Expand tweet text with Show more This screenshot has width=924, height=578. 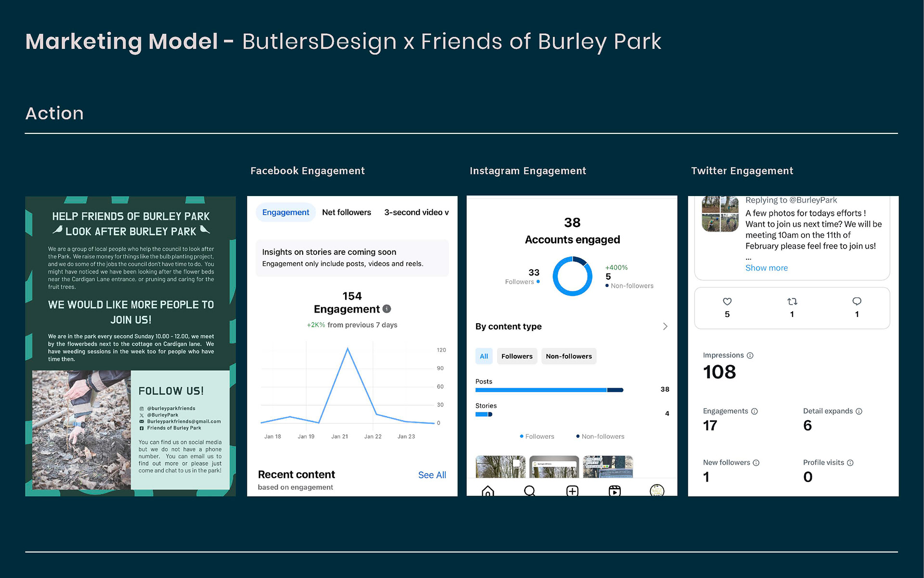click(x=766, y=268)
